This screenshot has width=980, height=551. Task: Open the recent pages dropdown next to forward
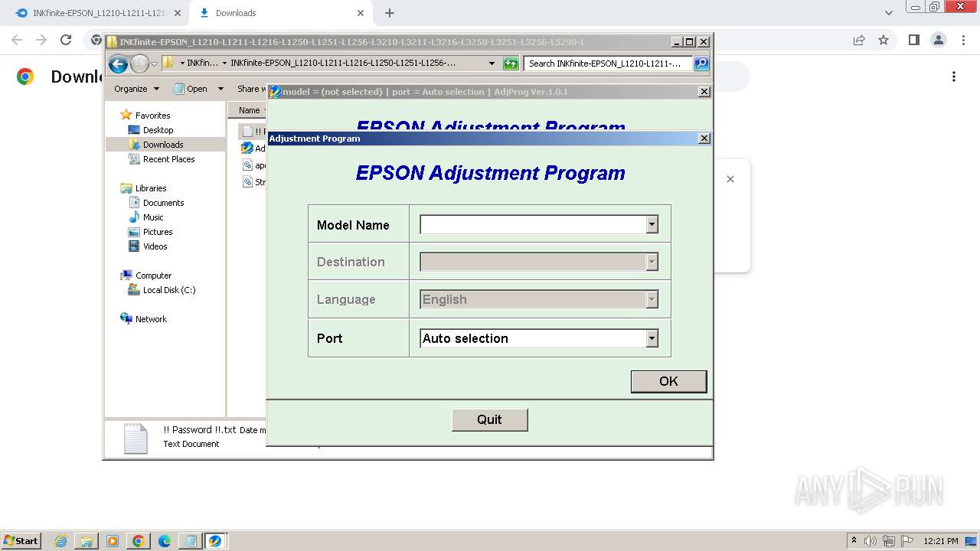155,64
